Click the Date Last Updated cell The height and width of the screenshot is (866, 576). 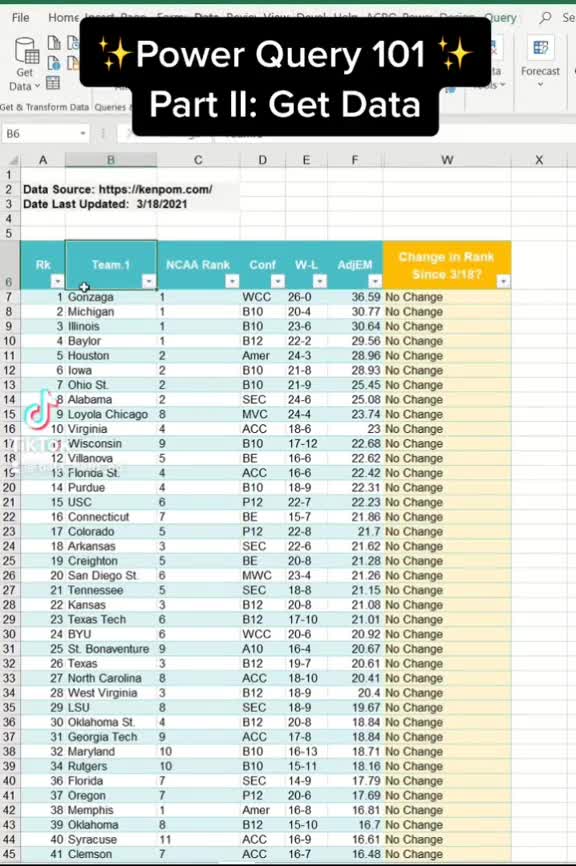105,204
